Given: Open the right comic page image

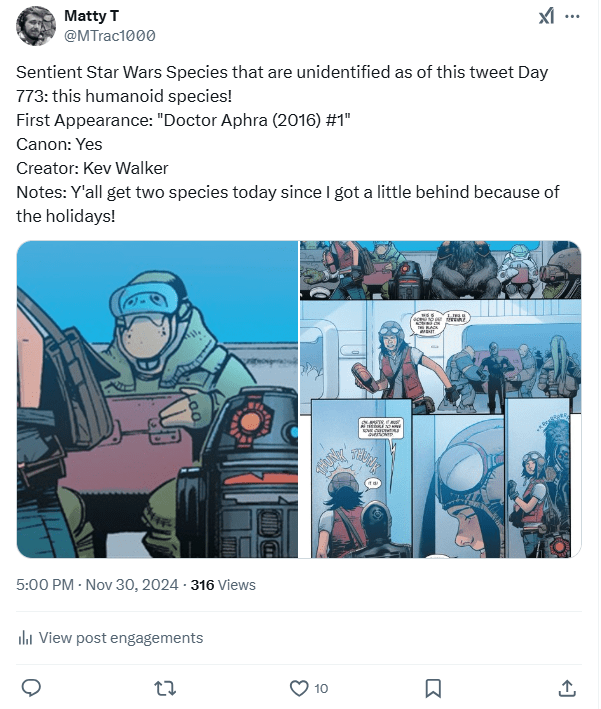Looking at the screenshot, I should click(440, 398).
